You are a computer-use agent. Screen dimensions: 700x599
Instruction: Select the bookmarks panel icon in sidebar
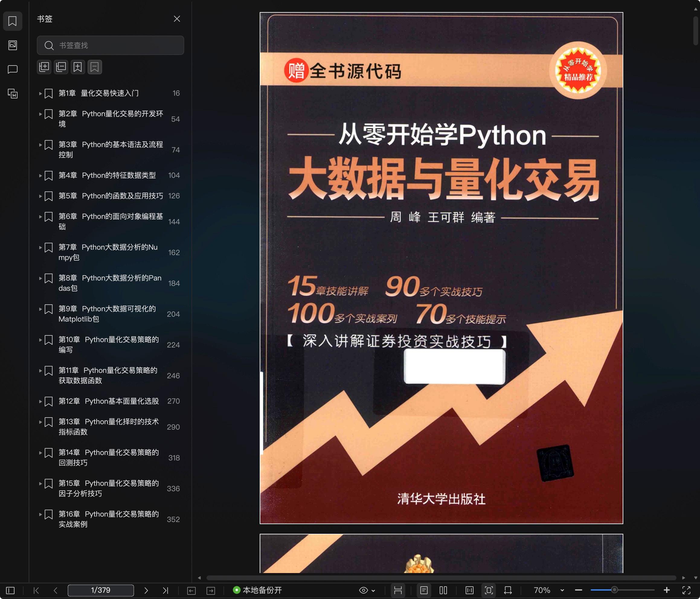click(x=12, y=21)
